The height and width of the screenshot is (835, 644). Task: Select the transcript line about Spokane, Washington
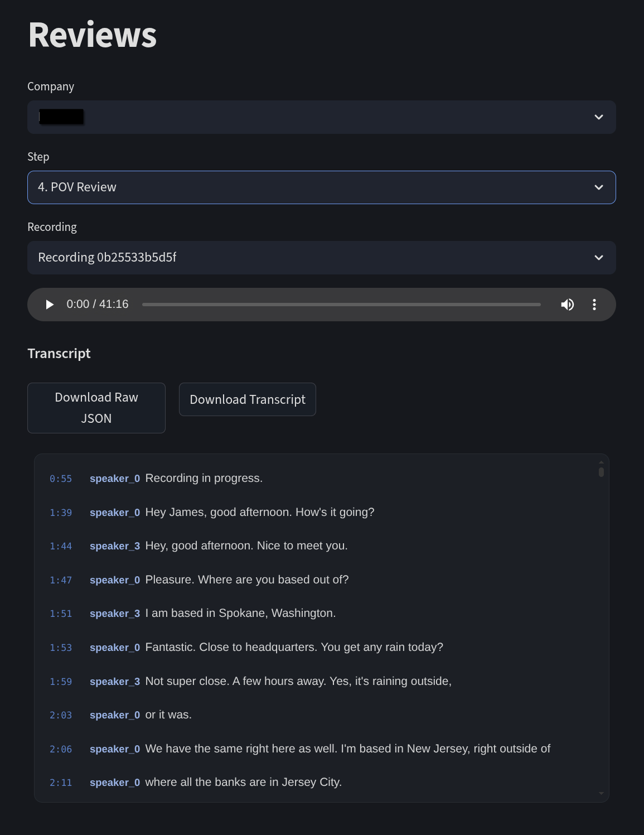[x=240, y=613]
